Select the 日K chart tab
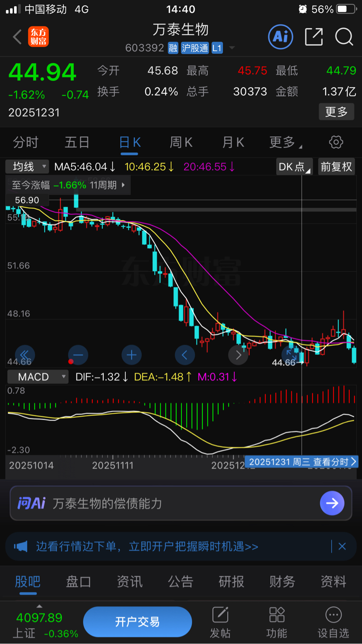The height and width of the screenshot is (644, 362). coord(130,142)
